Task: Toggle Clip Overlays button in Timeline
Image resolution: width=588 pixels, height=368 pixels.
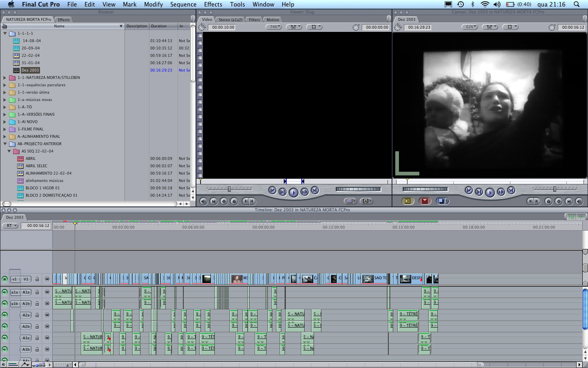Action: (x=25, y=364)
